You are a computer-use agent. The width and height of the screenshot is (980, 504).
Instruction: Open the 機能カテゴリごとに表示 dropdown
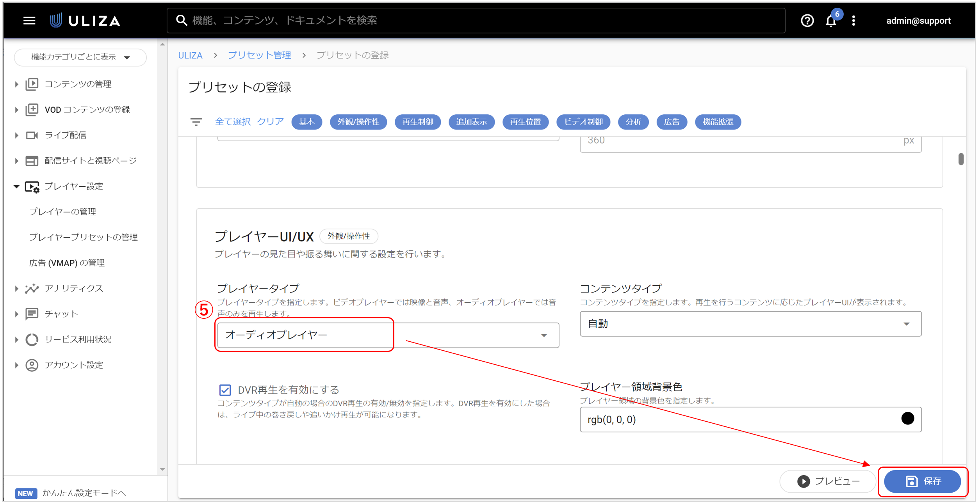tap(80, 57)
